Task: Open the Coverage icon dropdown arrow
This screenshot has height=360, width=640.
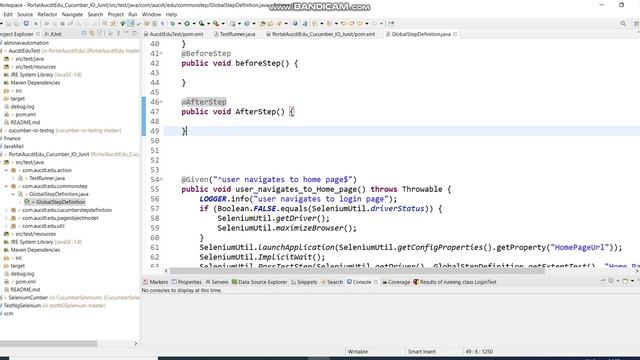Action: click(209, 24)
